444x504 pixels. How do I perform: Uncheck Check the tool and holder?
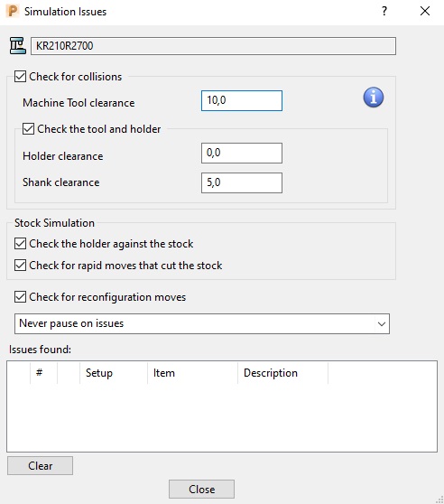pyautogui.click(x=28, y=129)
